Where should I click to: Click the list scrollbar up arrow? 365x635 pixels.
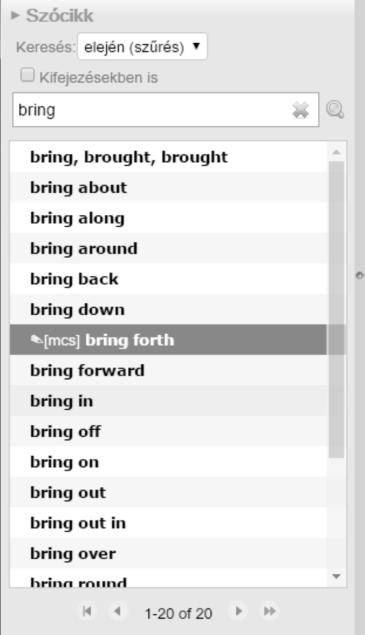336,152
